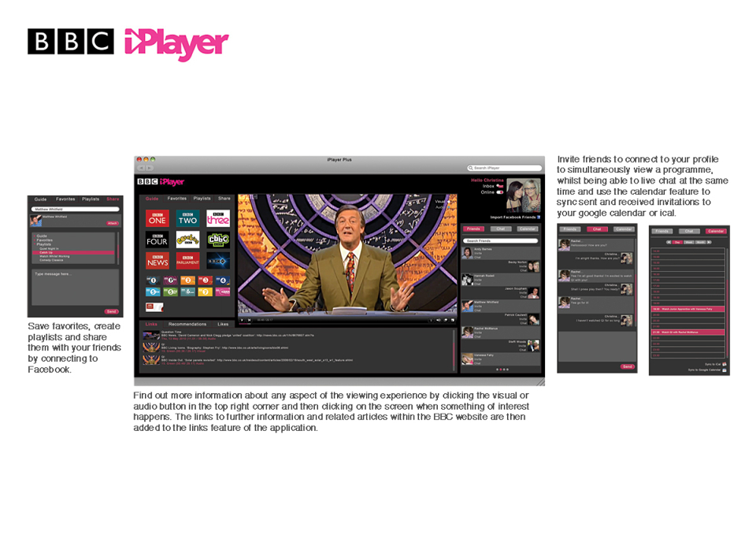Expand the Favorites node in Share panel tree

[x=34, y=240]
